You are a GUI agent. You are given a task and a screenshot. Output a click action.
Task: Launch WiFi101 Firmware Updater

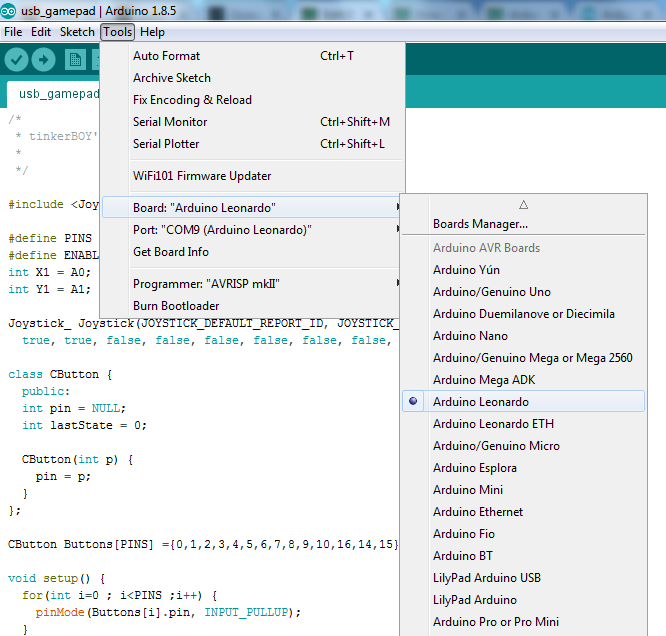point(253,176)
